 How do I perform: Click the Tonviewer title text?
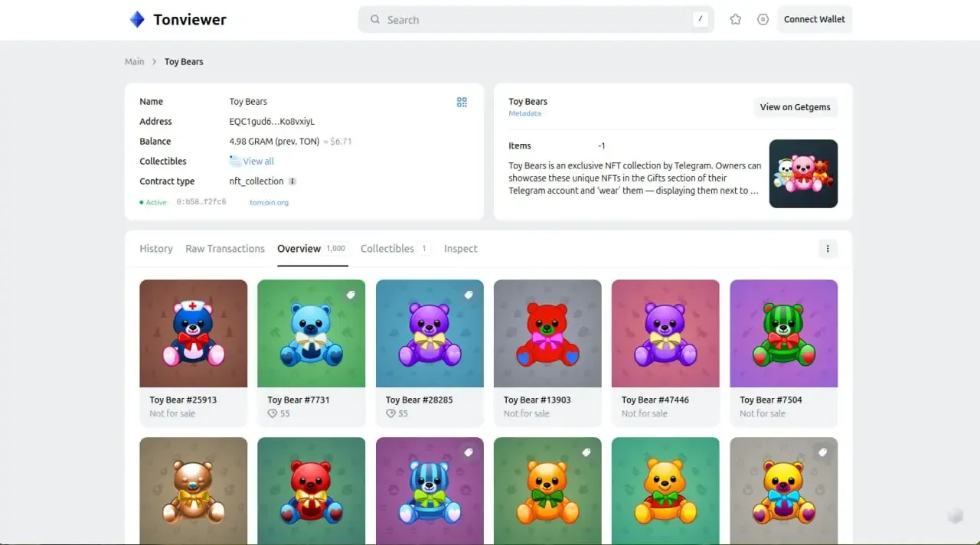pyautogui.click(x=190, y=20)
